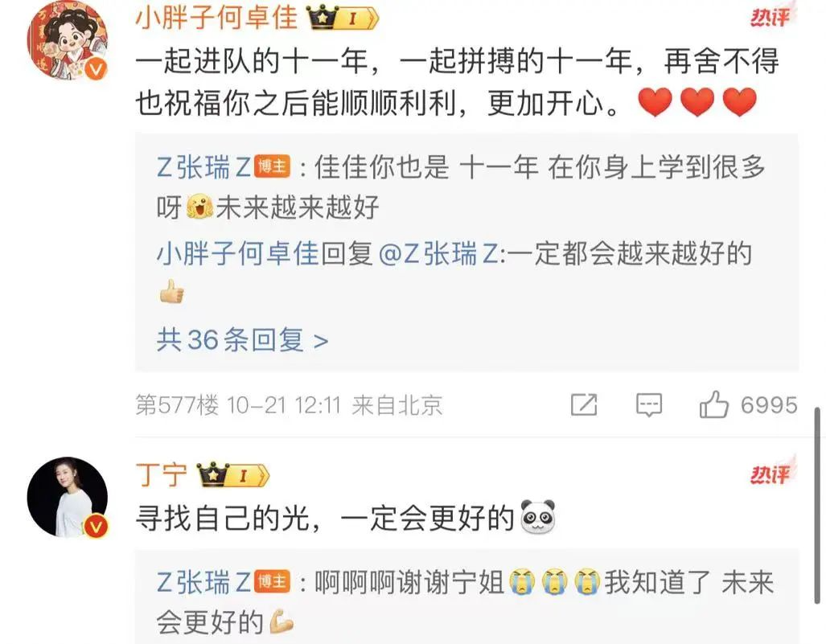Tap 丁宁's comment text 寻找自己的光

point(222,518)
